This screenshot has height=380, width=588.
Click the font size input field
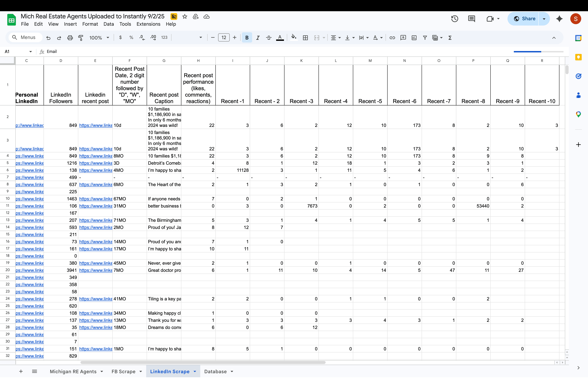(x=224, y=37)
